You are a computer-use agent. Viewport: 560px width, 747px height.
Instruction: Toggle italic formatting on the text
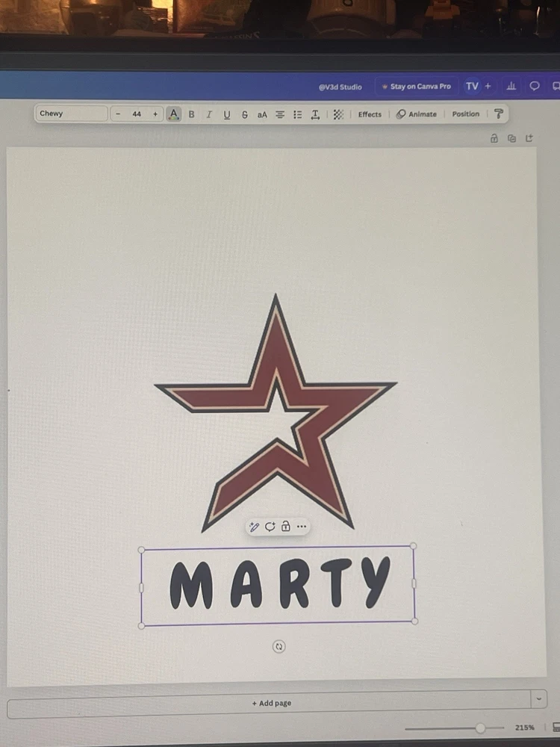209,114
